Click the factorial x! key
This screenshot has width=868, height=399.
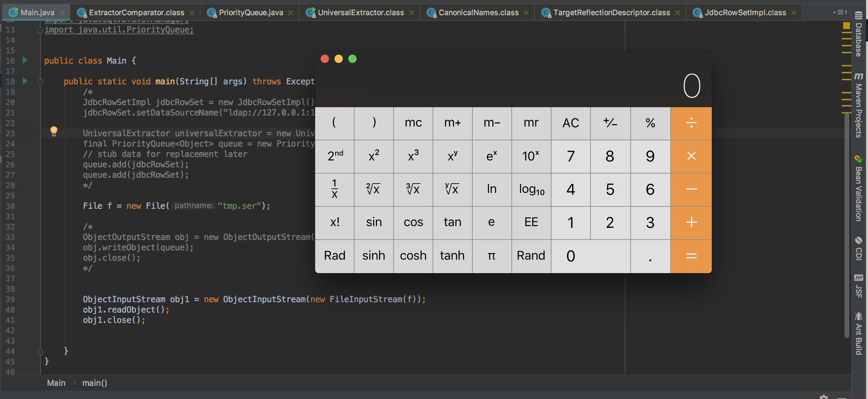tap(335, 223)
